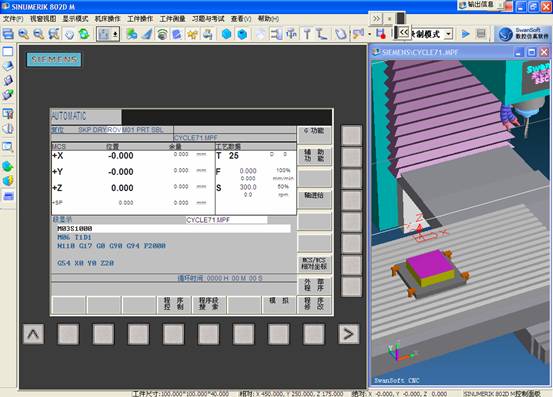Click the zoom in magnifier toolbar icon
This screenshot has width=553, height=397.
[24, 34]
